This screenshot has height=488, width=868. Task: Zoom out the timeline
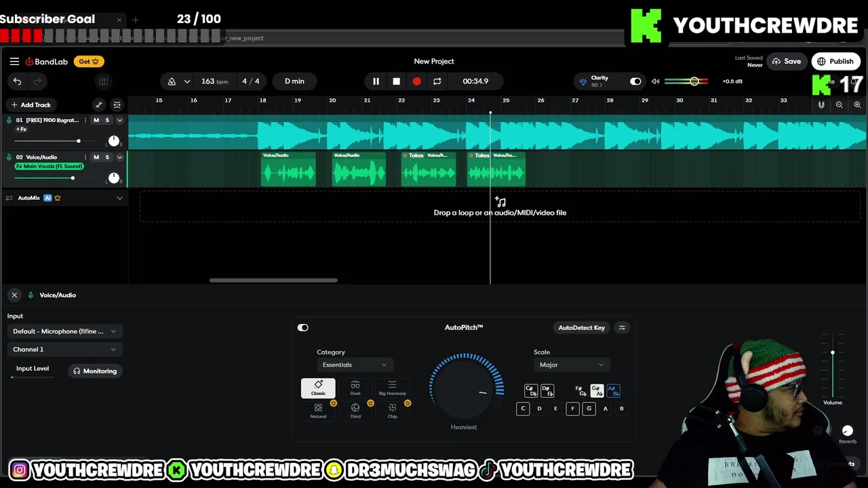840,104
